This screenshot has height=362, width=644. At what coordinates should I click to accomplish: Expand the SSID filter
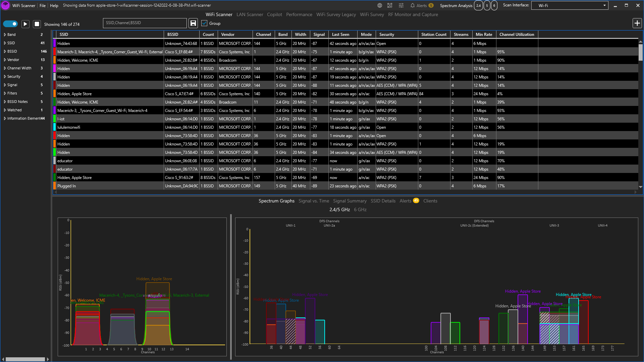coord(5,43)
